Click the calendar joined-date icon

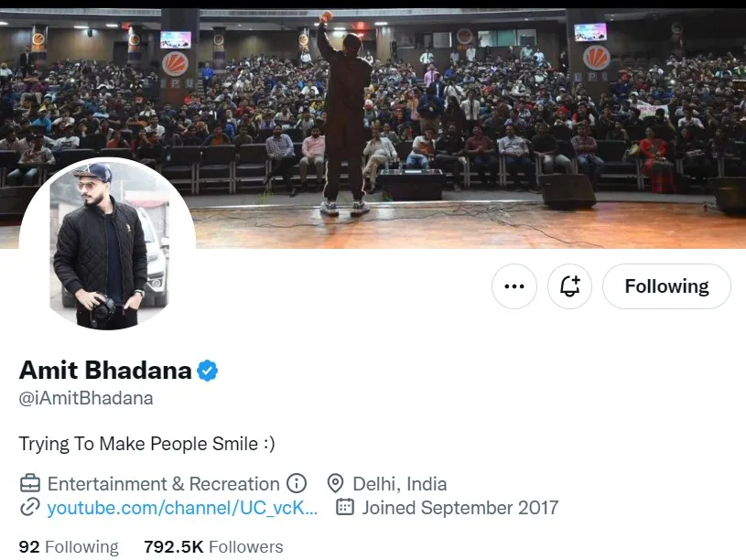(345, 507)
